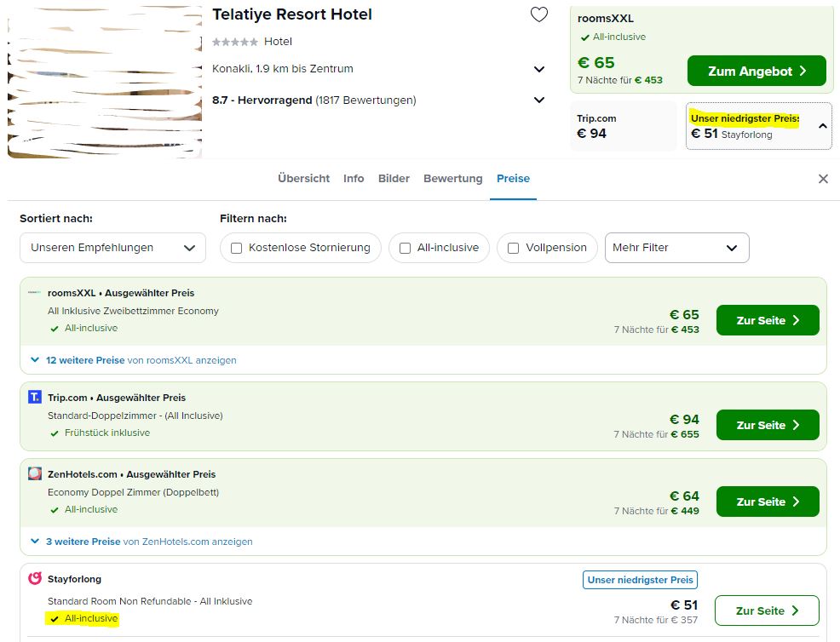Save Telatiye Resort Hotel with heart icon
The image size is (840, 642).
539,14
